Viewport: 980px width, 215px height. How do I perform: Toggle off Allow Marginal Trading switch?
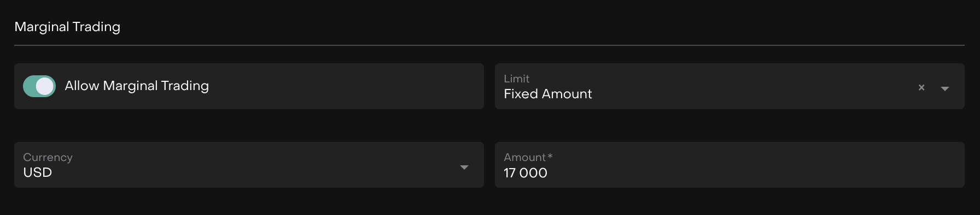(x=39, y=86)
